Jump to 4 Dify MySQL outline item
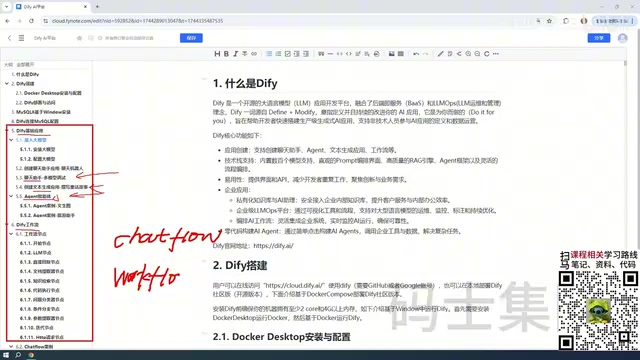 (x=35, y=121)
